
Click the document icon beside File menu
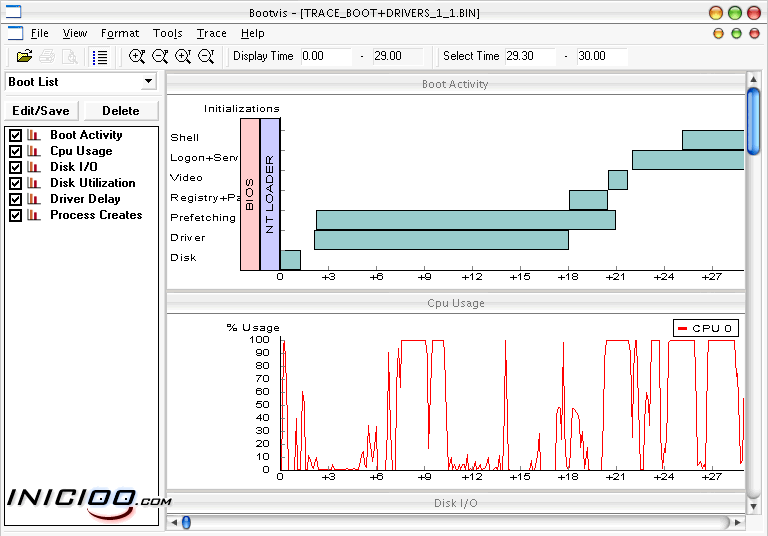tap(16, 33)
